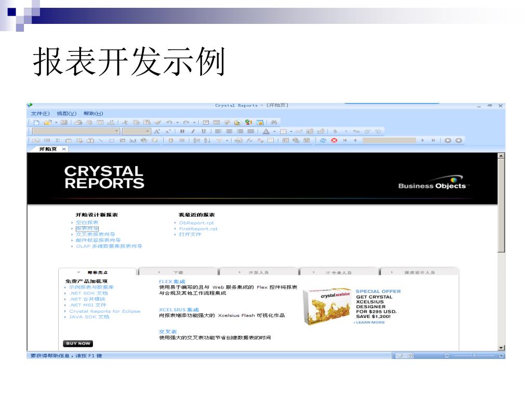The height and width of the screenshot is (399, 532).
Task: Click the Currency dollar sign icon
Action: point(335,131)
